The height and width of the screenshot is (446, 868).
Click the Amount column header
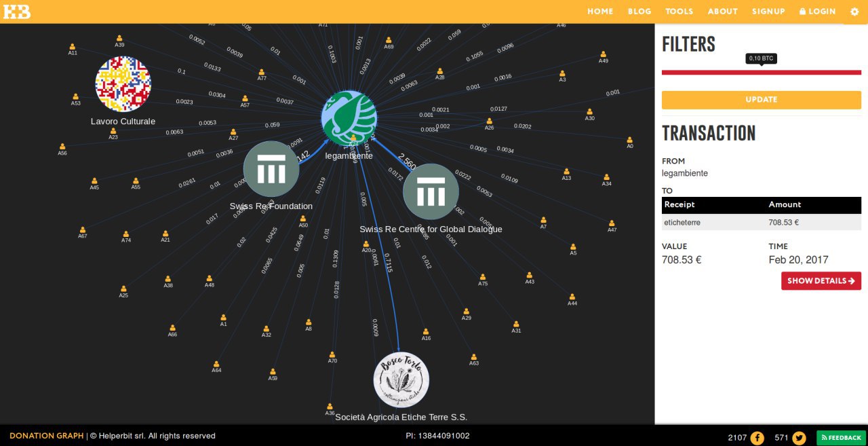tap(785, 204)
